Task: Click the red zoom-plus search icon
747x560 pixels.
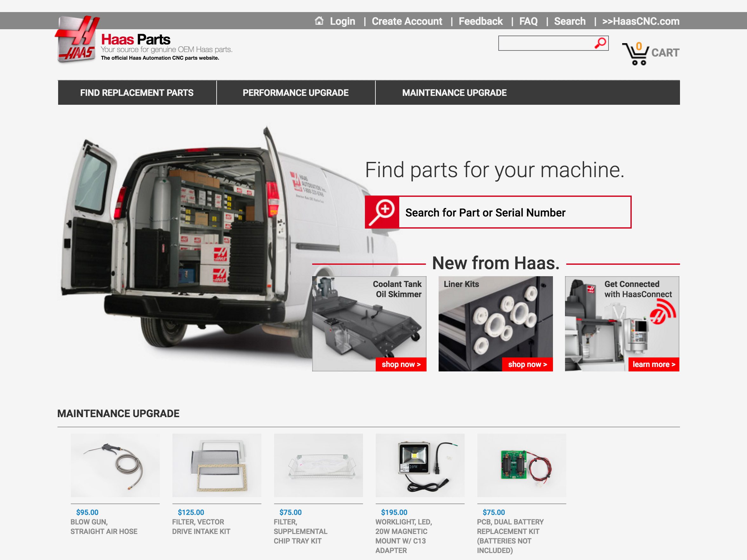Action: tap(382, 212)
